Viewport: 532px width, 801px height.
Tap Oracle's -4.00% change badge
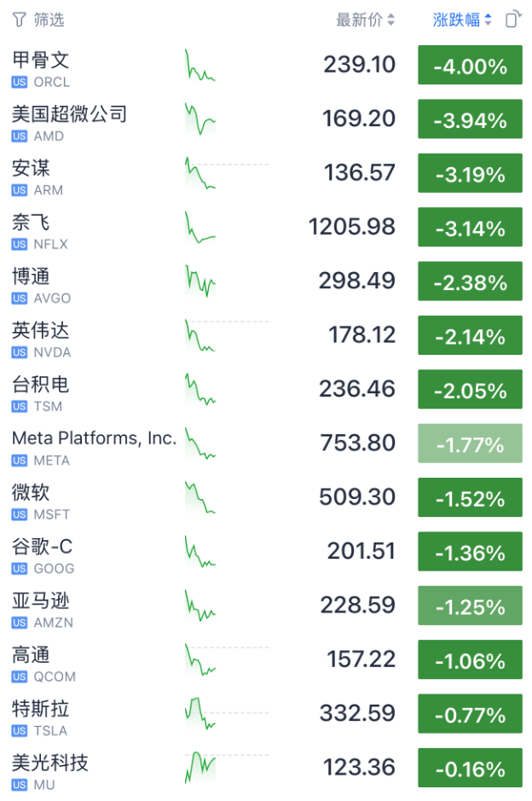click(470, 65)
